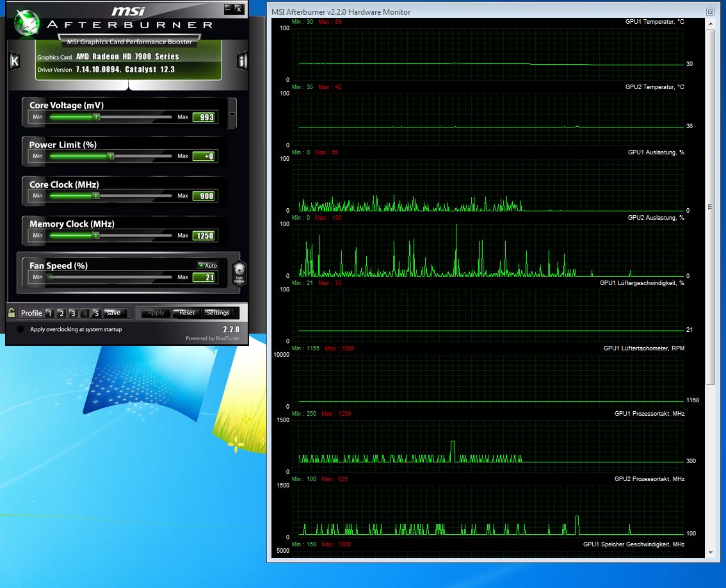
Task: Select profile slot 5
Action: 96,313
